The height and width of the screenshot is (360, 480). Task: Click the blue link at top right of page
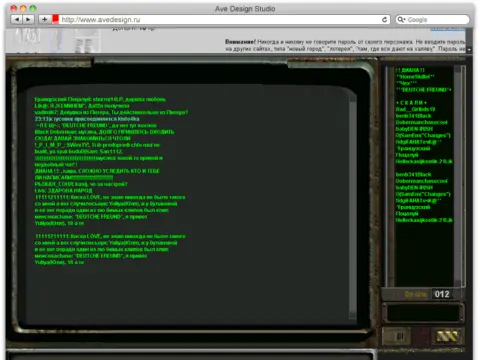point(447,30)
